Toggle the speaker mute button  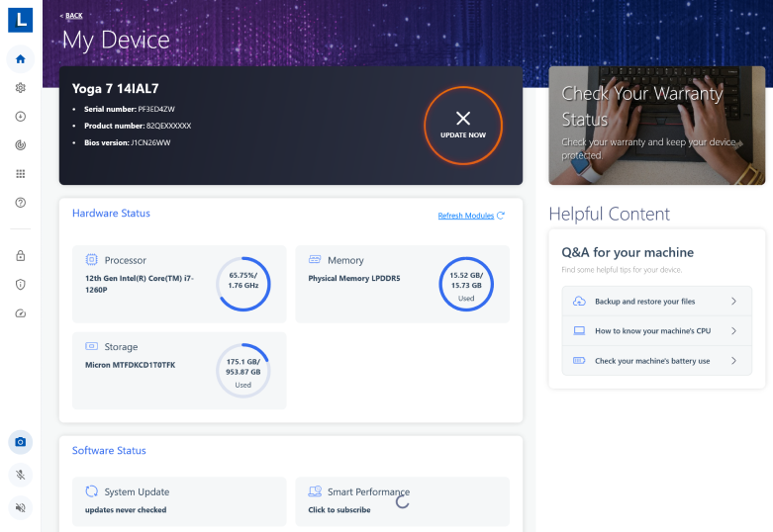tap(20, 507)
